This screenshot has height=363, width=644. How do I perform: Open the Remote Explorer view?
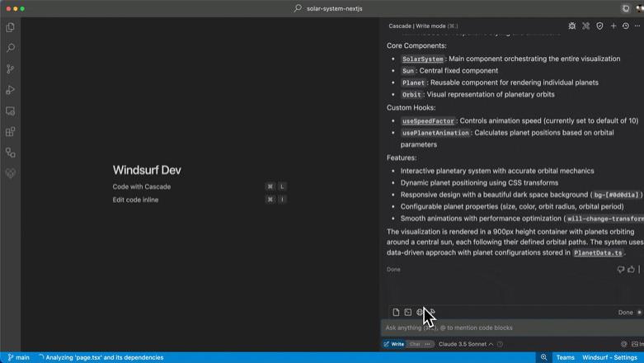[x=11, y=111]
